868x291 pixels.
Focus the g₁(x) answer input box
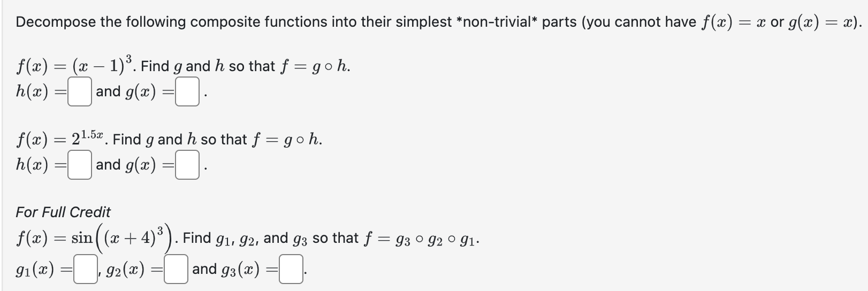pos(85,271)
